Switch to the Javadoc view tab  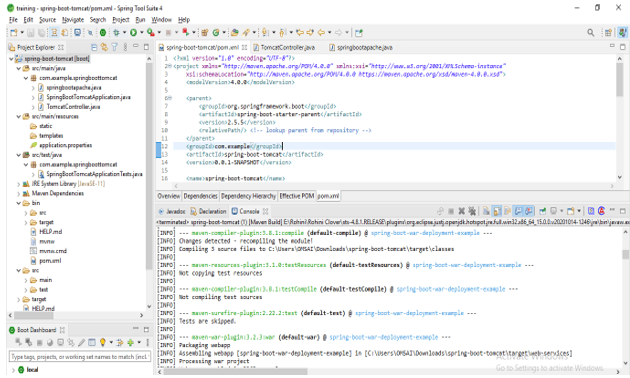(172, 211)
